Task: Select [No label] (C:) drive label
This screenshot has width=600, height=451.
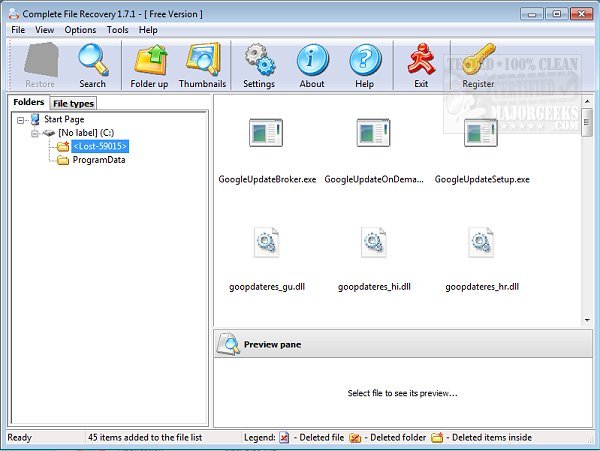Action: (x=86, y=133)
